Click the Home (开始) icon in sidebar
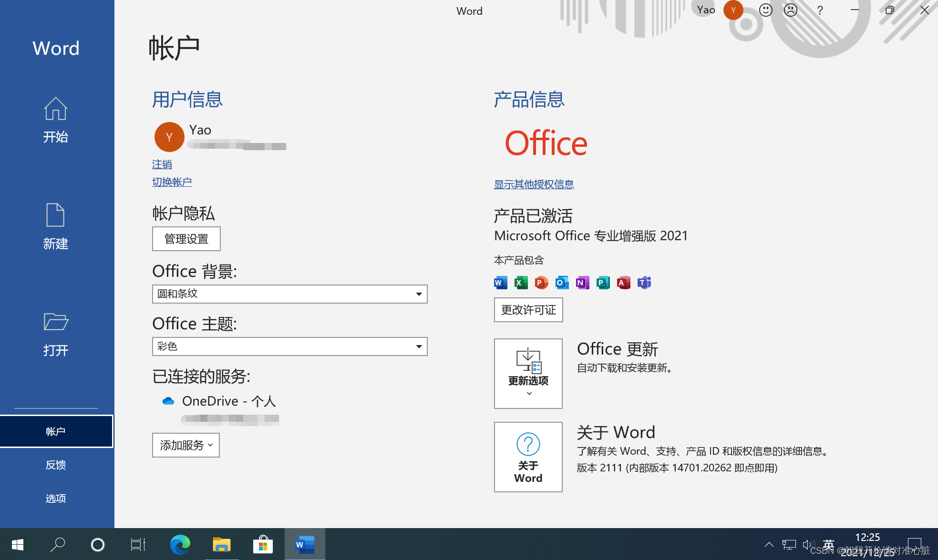The height and width of the screenshot is (560, 938). pyautogui.click(x=55, y=109)
